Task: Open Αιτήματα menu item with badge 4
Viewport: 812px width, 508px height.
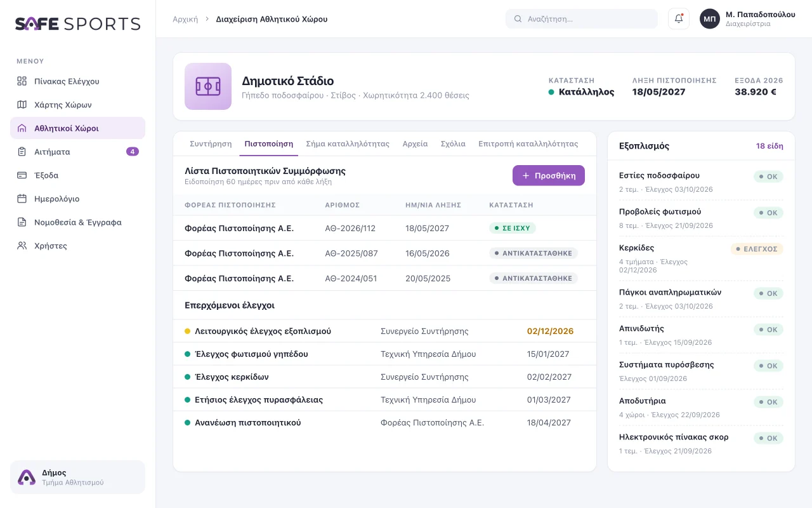Action: coord(77,152)
